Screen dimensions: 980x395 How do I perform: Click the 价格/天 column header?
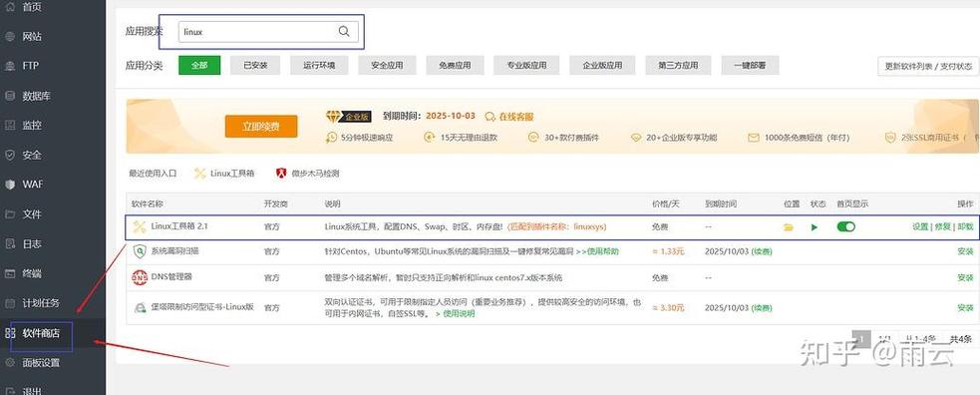coord(666,203)
